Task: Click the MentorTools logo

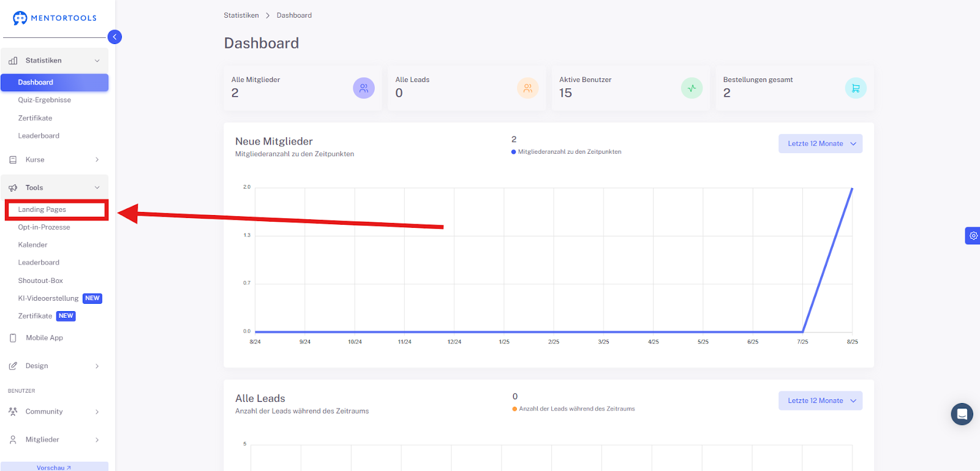Action: [55, 18]
